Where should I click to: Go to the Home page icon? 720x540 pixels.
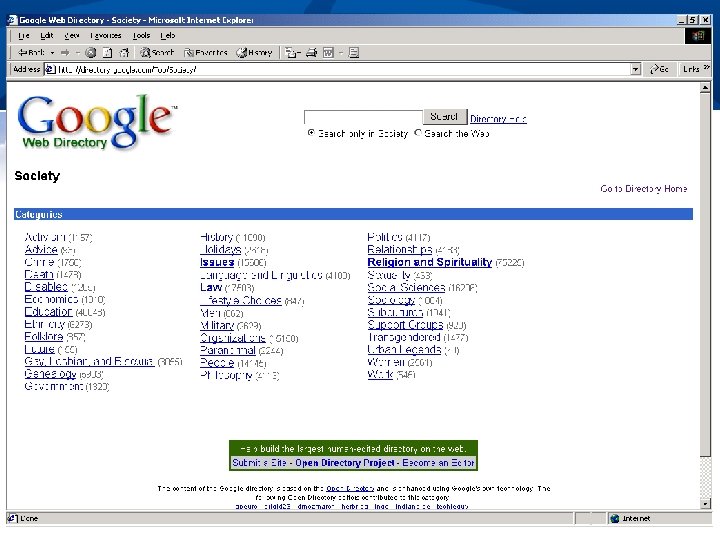click(x=124, y=53)
